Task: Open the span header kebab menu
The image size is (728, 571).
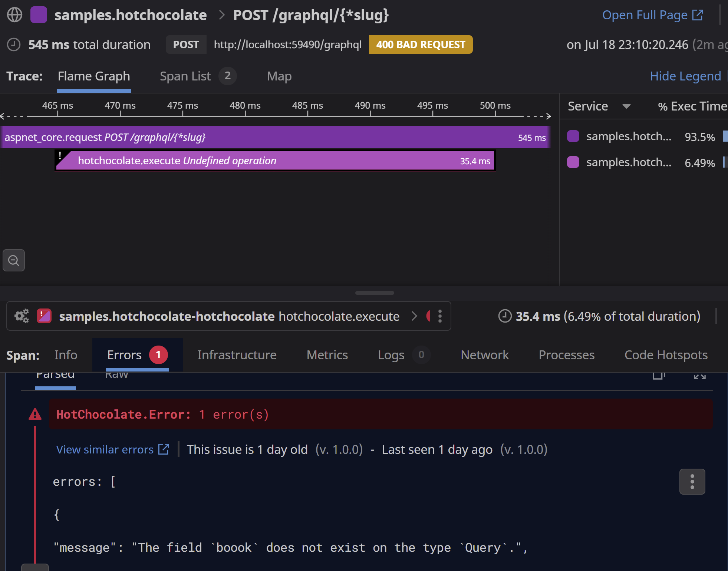Action: [x=440, y=316]
